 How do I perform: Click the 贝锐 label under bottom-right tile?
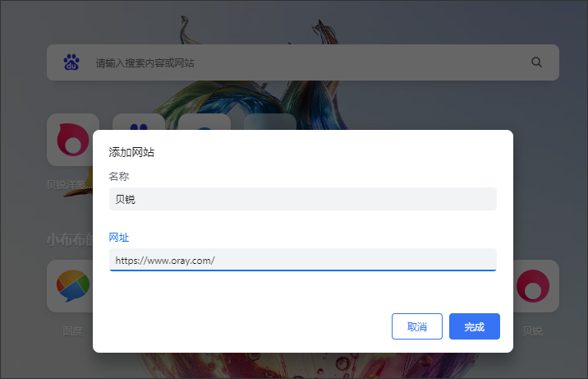coord(533,331)
